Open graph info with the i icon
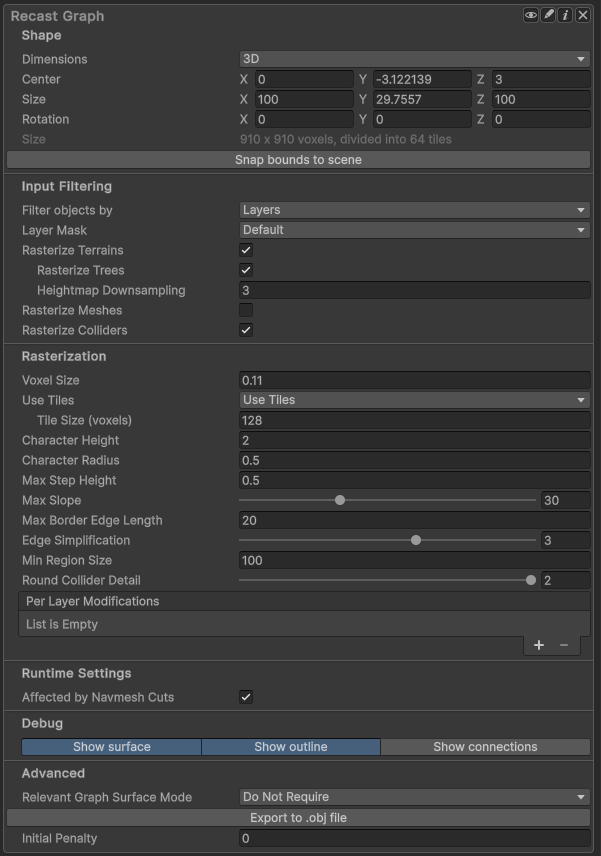Viewport: 601px width, 856px height. [565, 15]
